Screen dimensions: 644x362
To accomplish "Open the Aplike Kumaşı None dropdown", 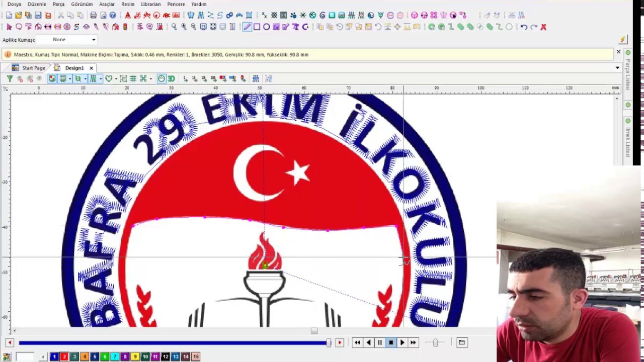I will (x=67, y=40).
